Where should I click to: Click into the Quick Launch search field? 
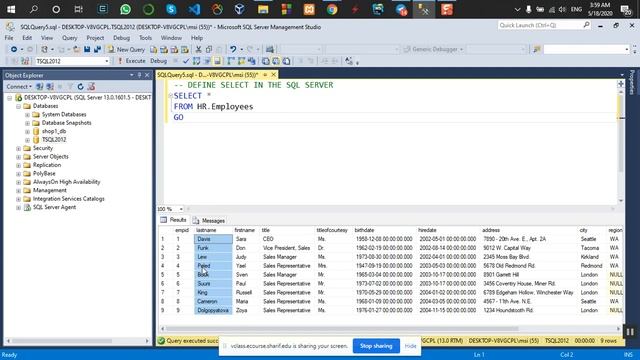coord(540,25)
